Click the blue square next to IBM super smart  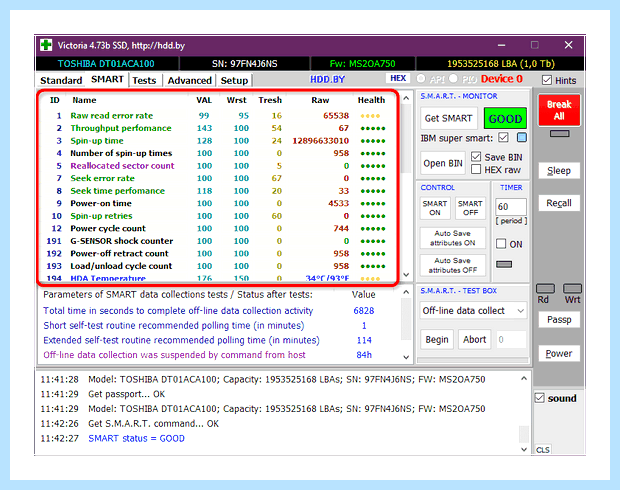(522, 138)
